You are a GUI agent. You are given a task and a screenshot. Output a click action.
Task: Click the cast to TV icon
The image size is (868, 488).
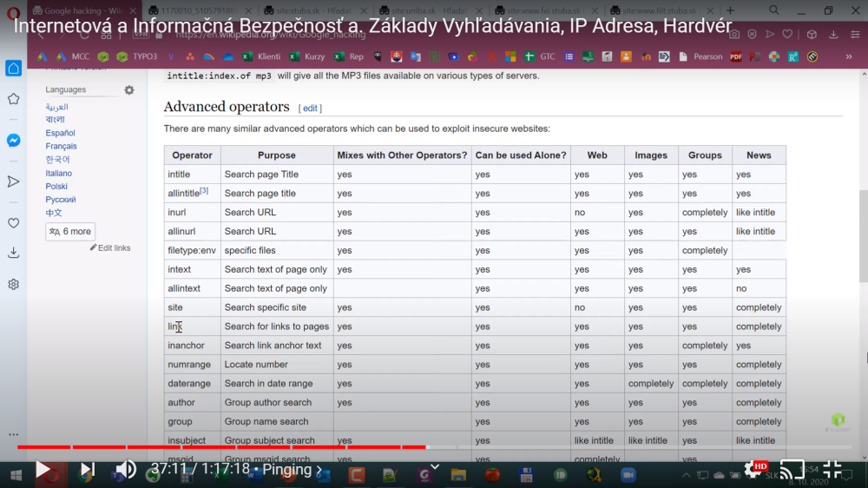792,469
